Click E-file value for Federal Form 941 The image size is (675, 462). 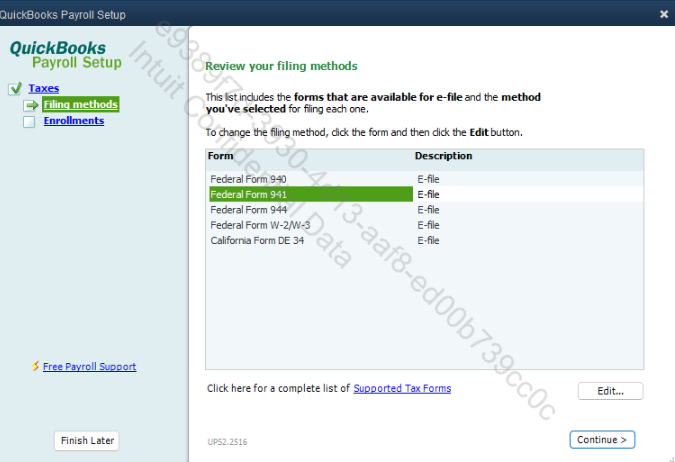coord(428,195)
